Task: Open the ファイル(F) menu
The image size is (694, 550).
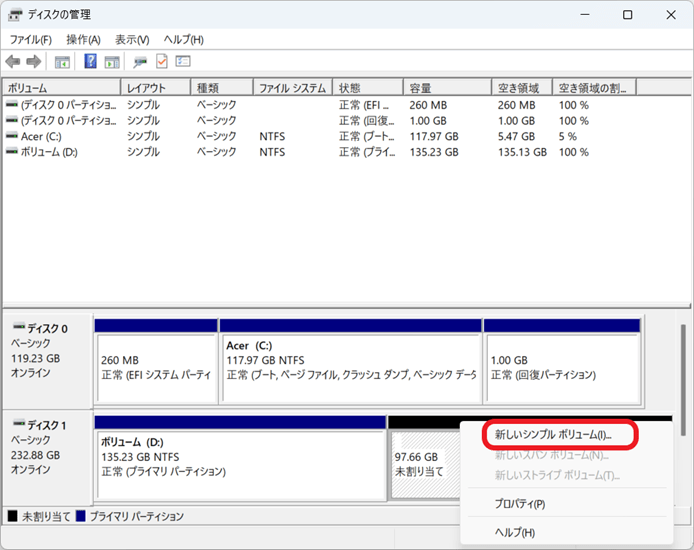Action: coord(31,39)
